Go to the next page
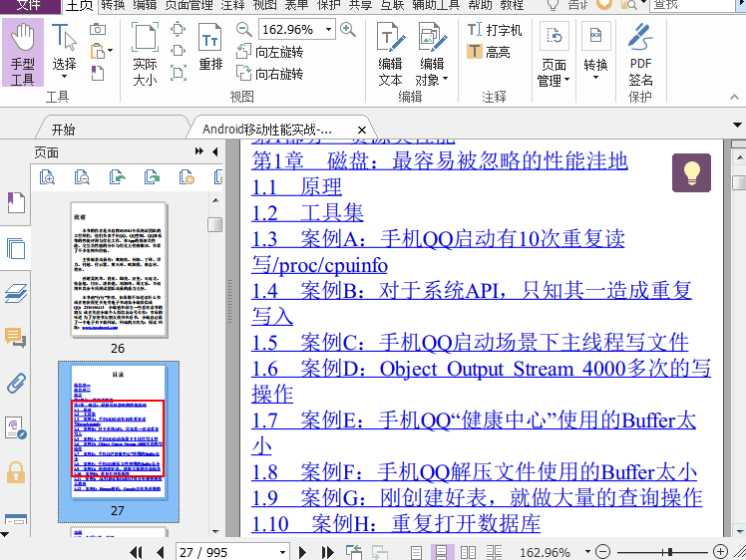Screen dimensions: 746x560 pyautogui.click(x=302, y=552)
